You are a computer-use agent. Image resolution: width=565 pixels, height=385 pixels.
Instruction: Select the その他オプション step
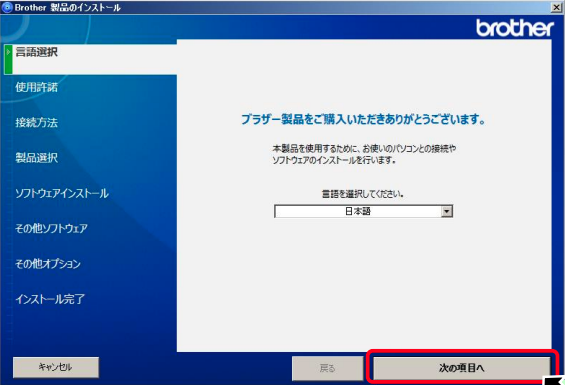pos(48,264)
